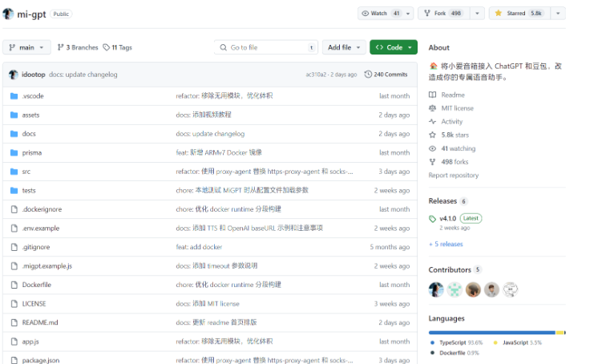Open the 11 Tags link
The height and width of the screenshot is (364, 606).
118,47
